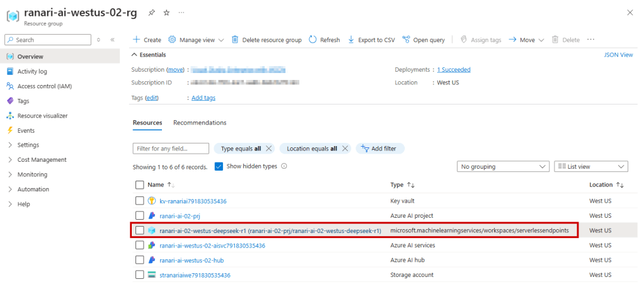Image resolution: width=644 pixels, height=294 pixels.
Task: Click the Refresh toolbar button
Action: click(325, 40)
